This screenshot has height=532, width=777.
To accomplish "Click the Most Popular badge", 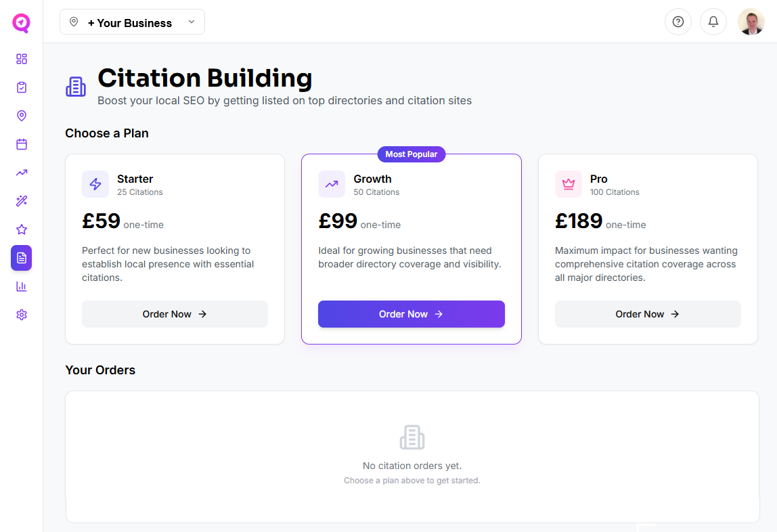I will pos(411,154).
